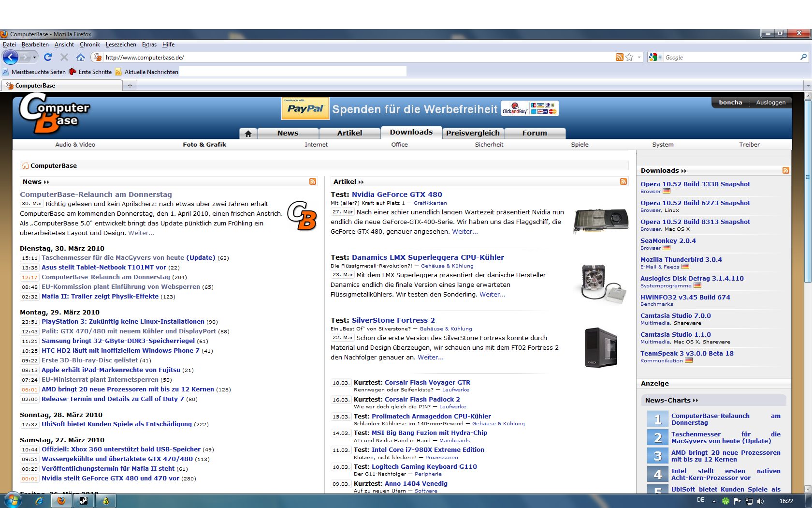The image size is (812, 508).
Task: Reload the page with the refresh icon
Action: (x=48, y=57)
